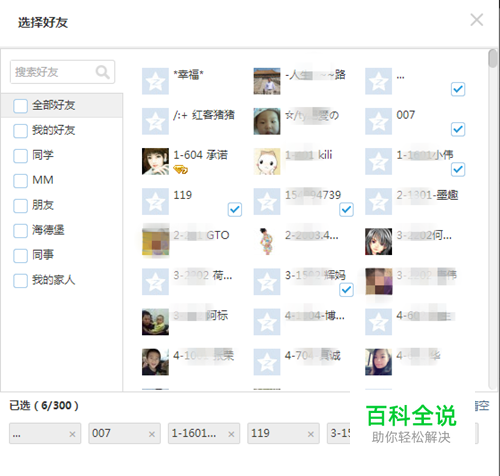Uncheck the number 94739 friend checkmark

point(346,209)
